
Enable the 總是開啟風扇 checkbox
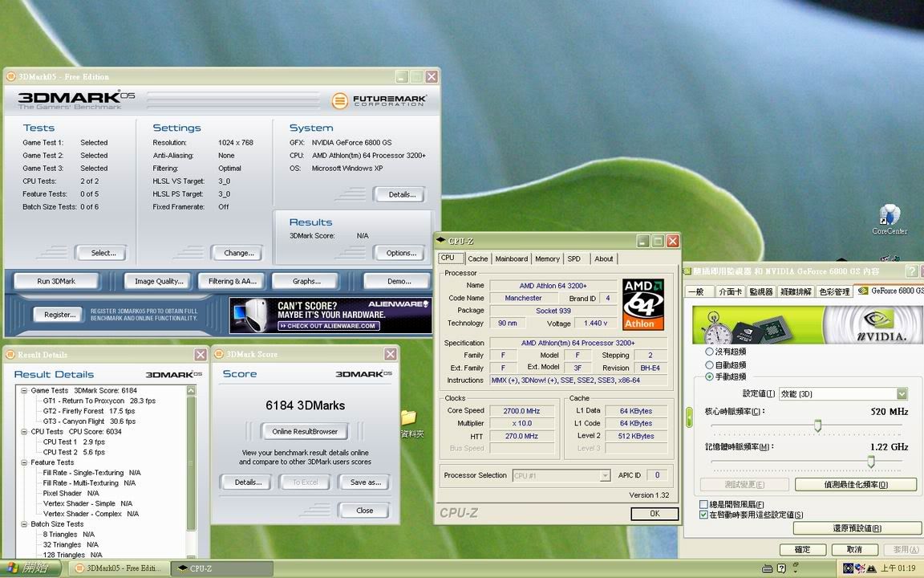click(704, 504)
